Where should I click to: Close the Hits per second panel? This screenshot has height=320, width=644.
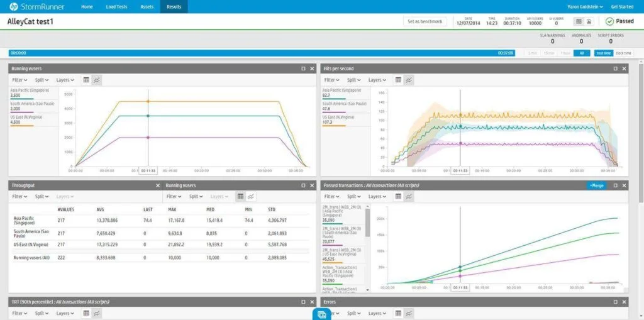click(625, 69)
